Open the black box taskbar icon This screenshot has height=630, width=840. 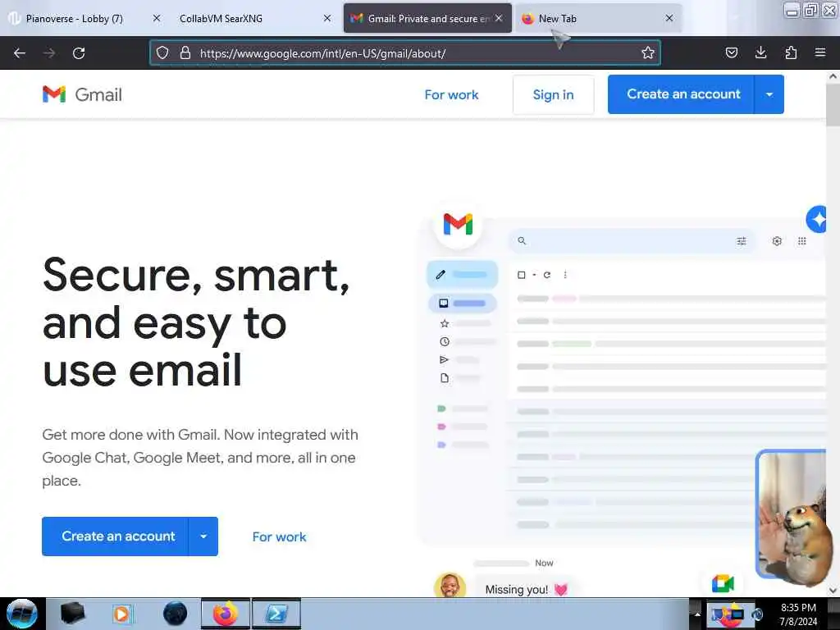coord(72,614)
